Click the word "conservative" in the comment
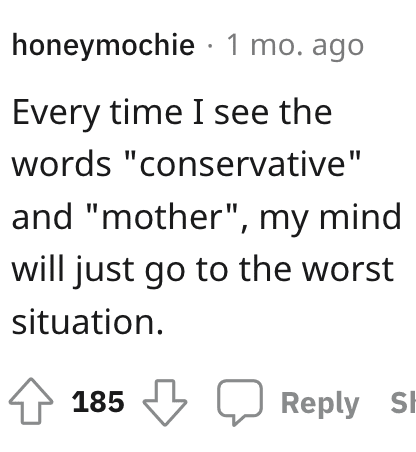Screen dimensions: 416x452 244,164
